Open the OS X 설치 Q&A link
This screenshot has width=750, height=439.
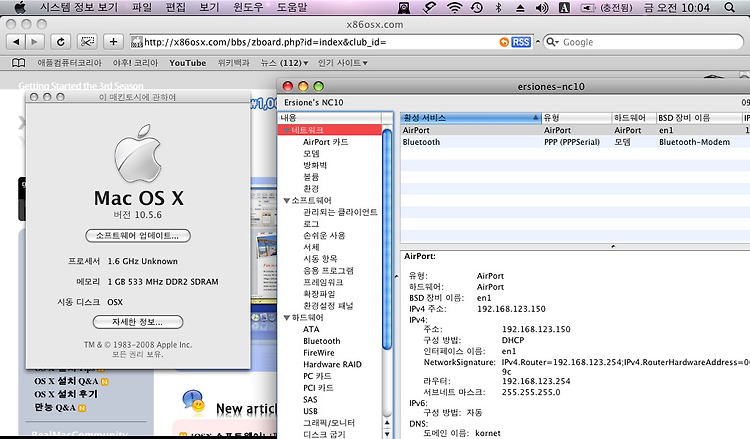(x=66, y=381)
